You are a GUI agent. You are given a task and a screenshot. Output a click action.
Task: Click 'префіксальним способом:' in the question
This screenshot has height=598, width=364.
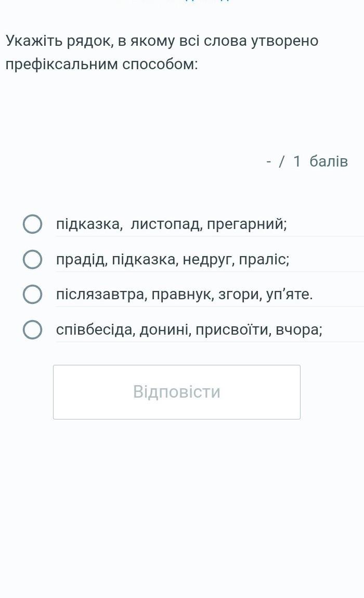click(102, 65)
